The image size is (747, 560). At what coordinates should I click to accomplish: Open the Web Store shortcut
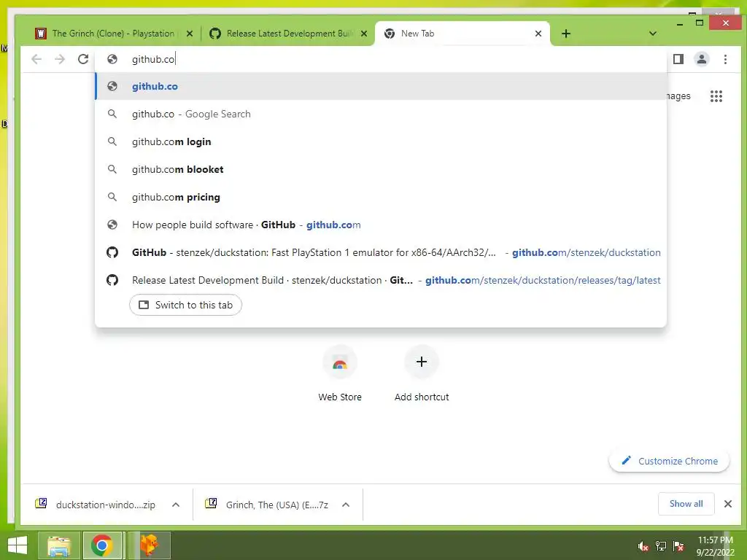point(340,374)
